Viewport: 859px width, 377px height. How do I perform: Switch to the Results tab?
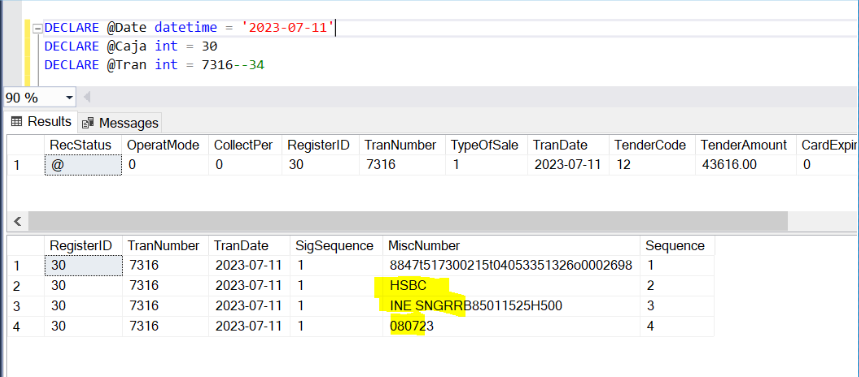click(x=42, y=121)
